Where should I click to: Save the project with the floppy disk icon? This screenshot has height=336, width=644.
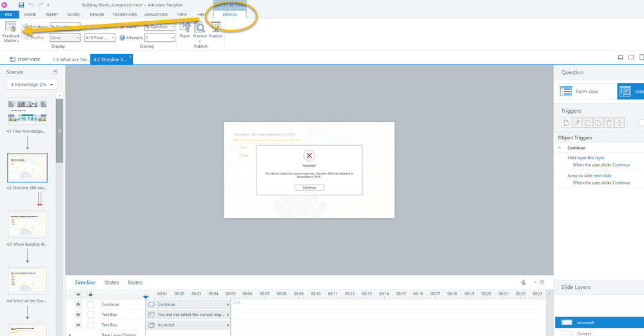click(x=21, y=5)
